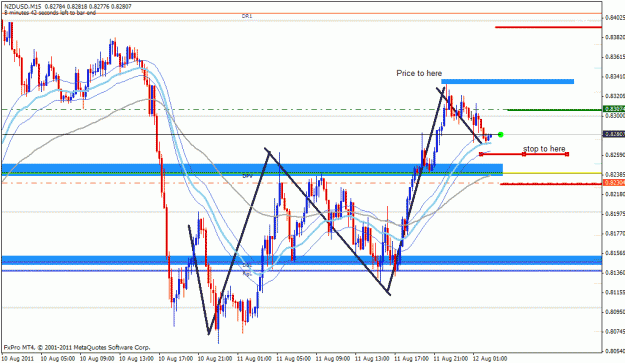The width and height of the screenshot is (625, 363).
Task: Click the 0.83615 price scale label
Action: tap(615, 57)
